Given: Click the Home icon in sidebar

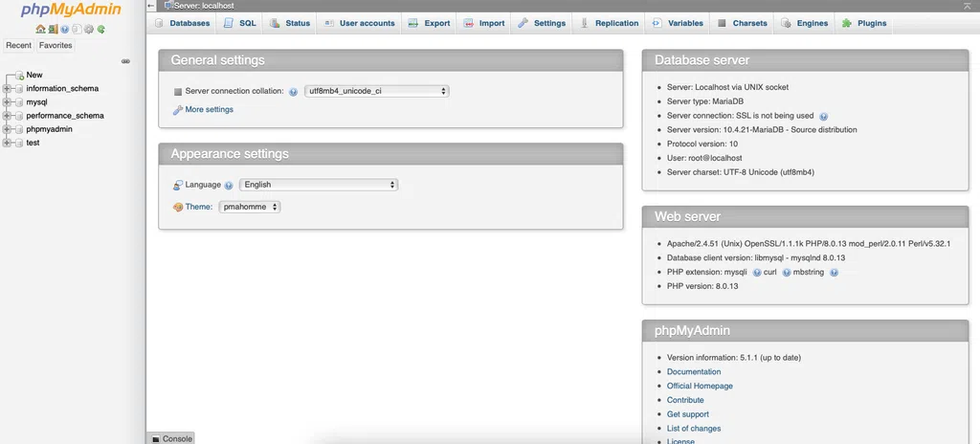Looking at the screenshot, I should click(x=40, y=29).
